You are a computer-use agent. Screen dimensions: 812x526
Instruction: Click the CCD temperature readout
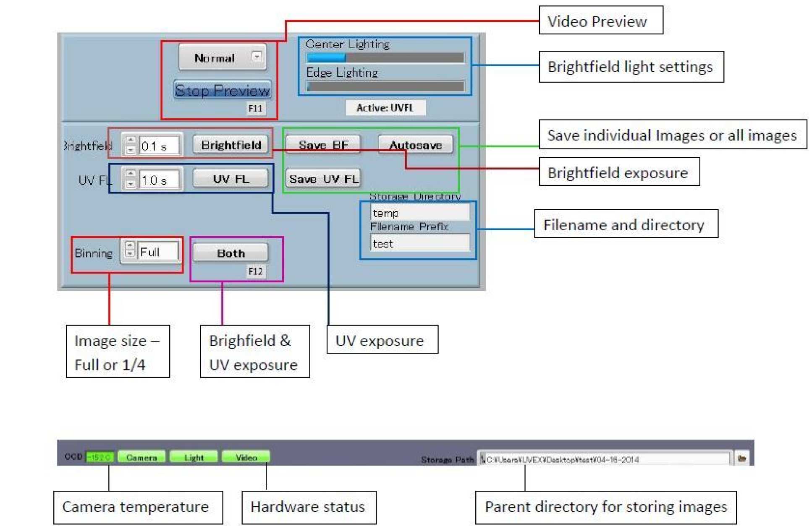pos(100,457)
